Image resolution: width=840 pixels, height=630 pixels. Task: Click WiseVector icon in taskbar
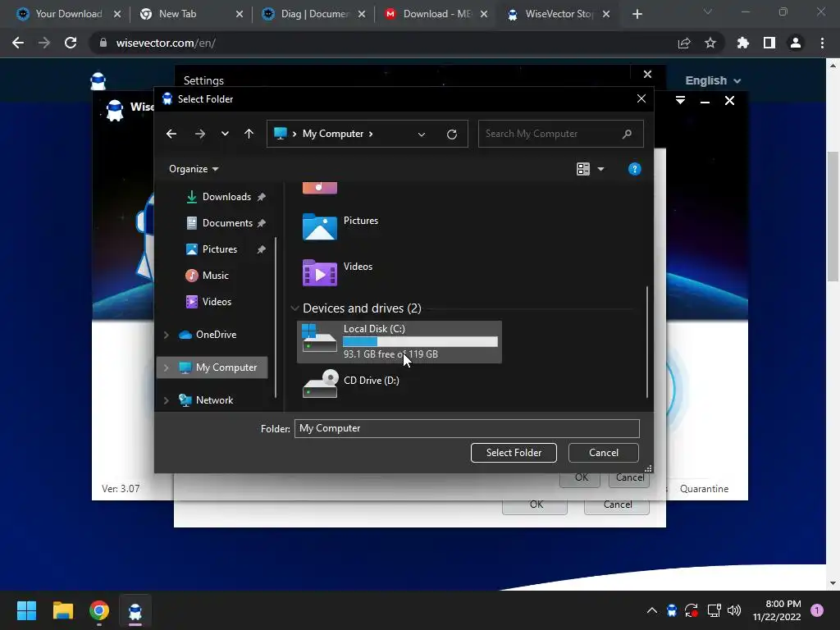[x=135, y=610]
